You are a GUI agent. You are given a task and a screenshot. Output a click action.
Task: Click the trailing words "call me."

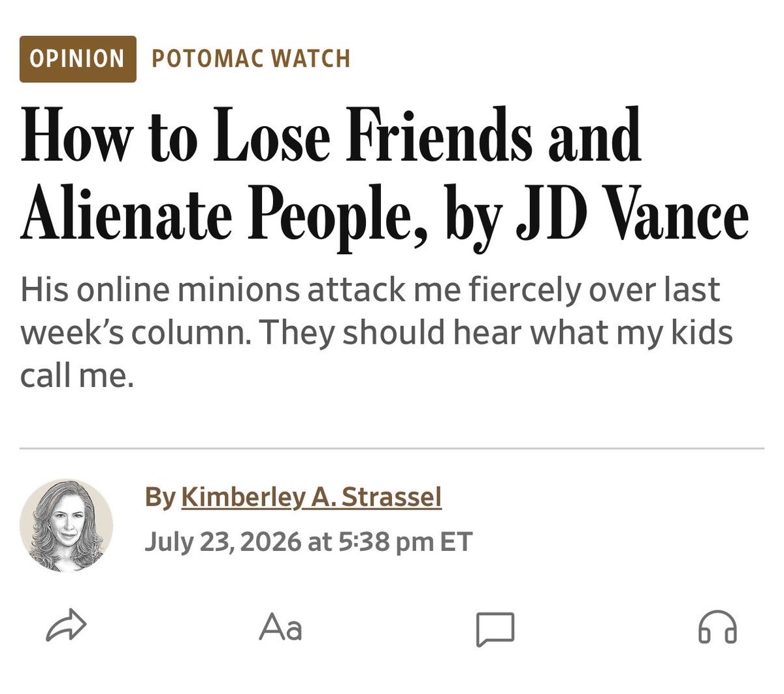pos(77,375)
